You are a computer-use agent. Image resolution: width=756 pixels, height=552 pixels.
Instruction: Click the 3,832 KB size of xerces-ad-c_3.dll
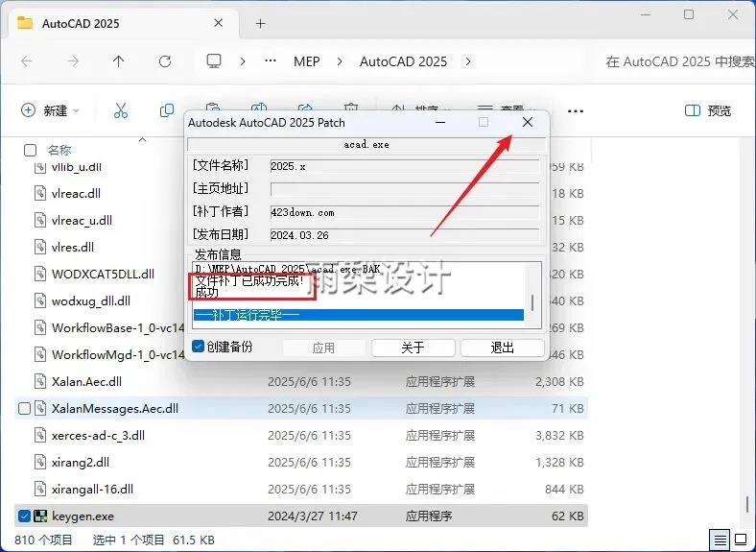click(x=559, y=435)
